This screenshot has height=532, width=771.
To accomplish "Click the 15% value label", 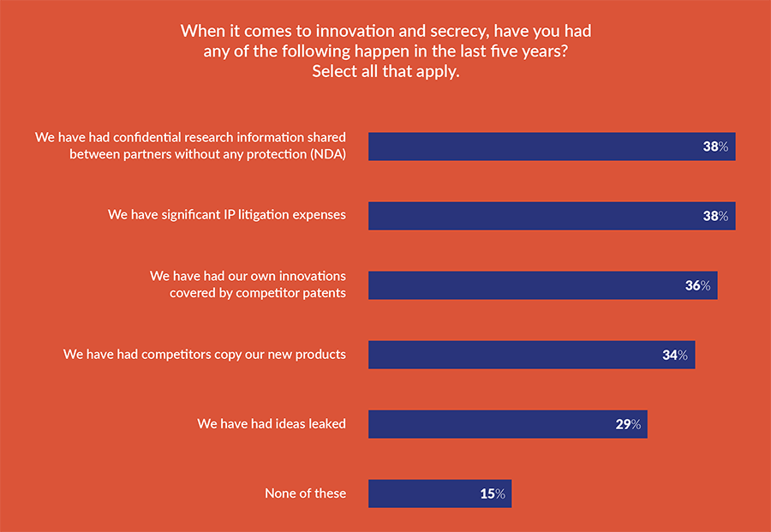I will (x=493, y=493).
